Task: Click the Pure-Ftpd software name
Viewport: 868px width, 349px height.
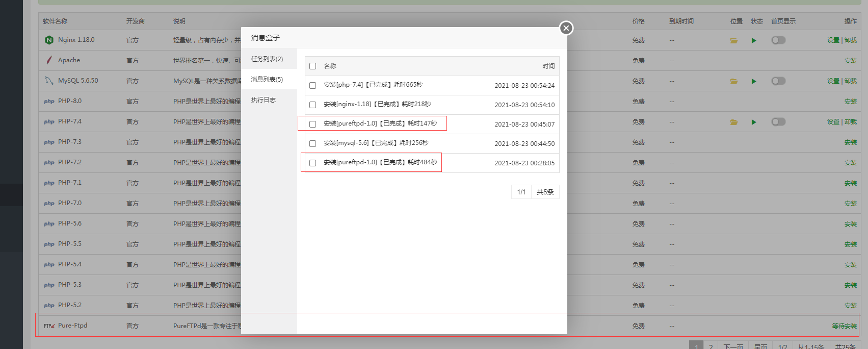Action: [72, 326]
